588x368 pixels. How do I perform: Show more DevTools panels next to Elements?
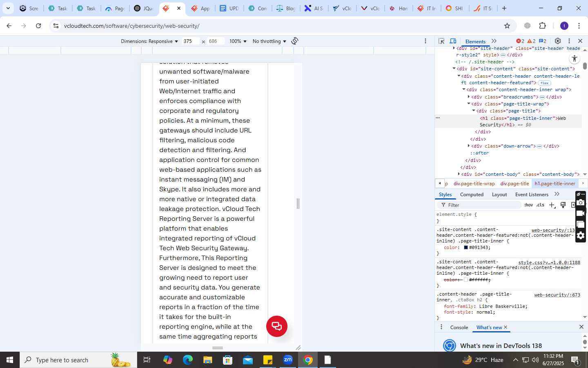point(494,41)
